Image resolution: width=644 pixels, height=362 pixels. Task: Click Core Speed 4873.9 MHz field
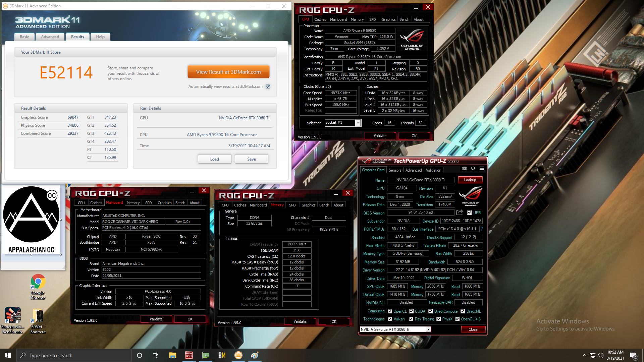(x=340, y=93)
